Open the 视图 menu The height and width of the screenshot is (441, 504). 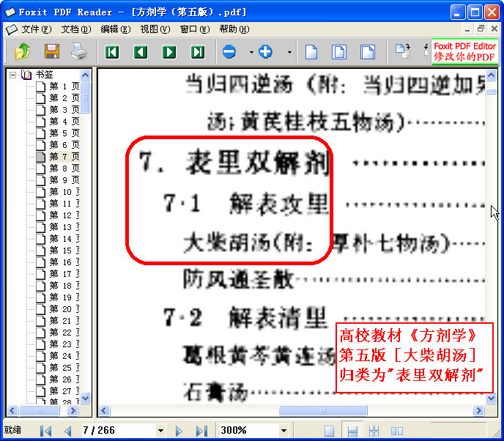pos(154,29)
